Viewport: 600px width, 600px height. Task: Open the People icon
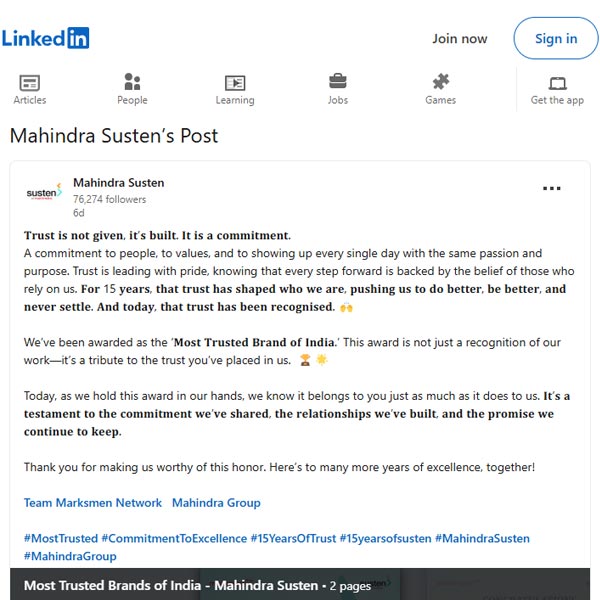(132, 82)
